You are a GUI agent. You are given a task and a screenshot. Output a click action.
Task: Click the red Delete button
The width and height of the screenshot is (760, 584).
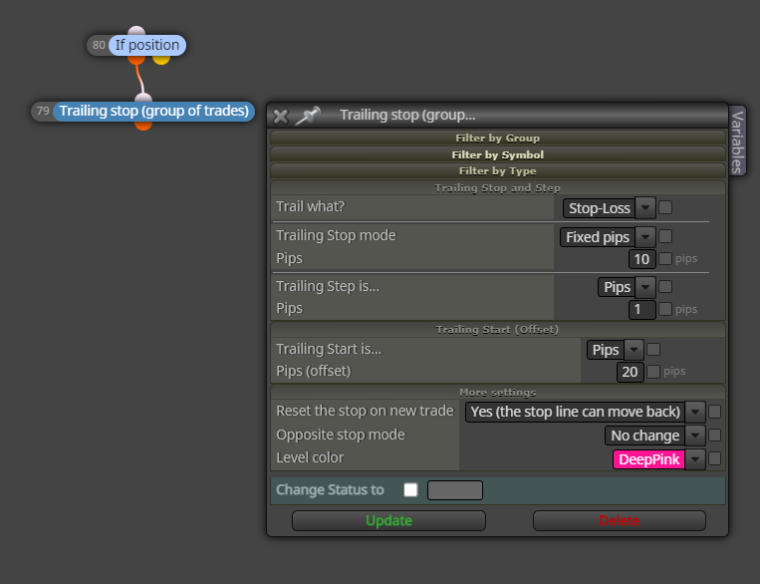(x=619, y=521)
